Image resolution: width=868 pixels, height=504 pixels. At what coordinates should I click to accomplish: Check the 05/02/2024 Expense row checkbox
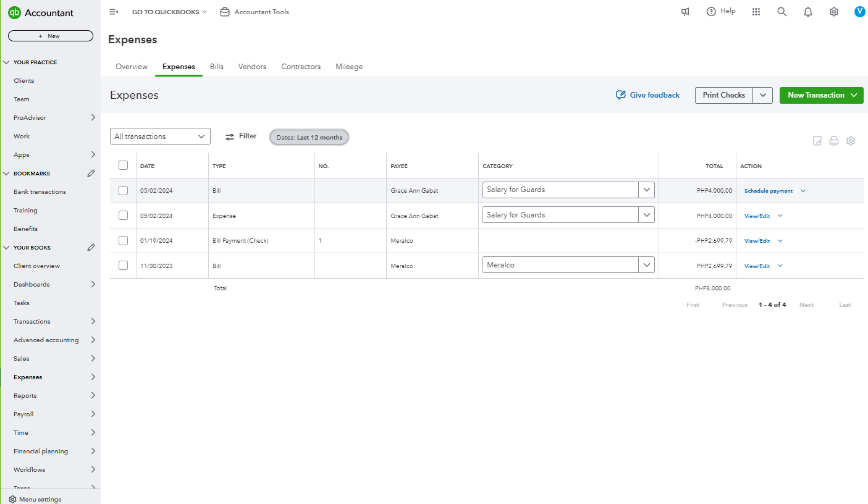(x=123, y=216)
